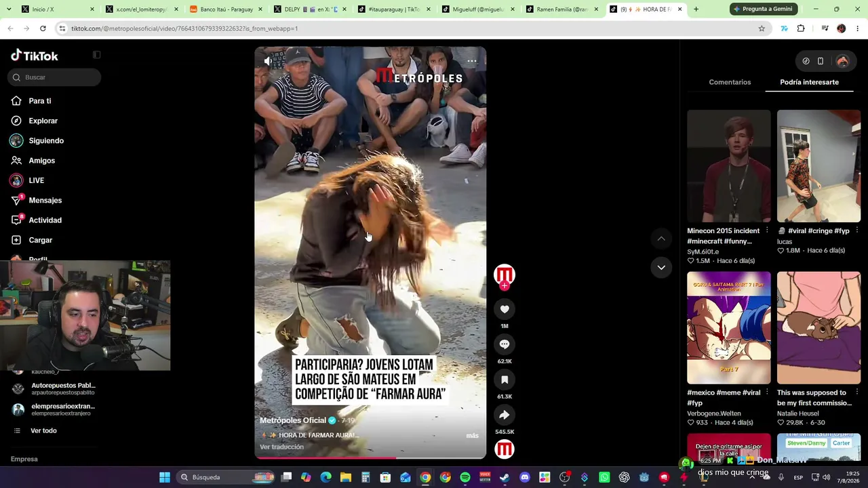Open the lucas creator name link
Image resolution: width=868 pixels, height=488 pixels.
pos(785,241)
